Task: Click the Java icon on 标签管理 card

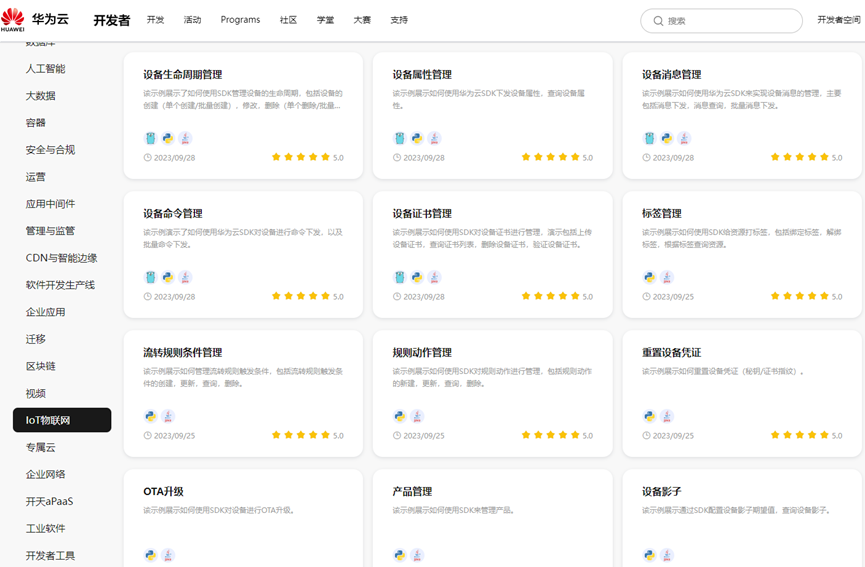Action: click(667, 277)
